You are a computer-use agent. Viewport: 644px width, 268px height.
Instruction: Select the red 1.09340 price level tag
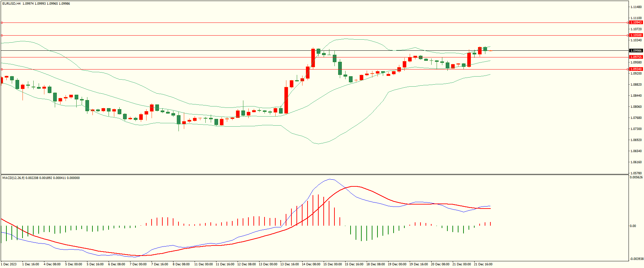(x=636, y=69)
